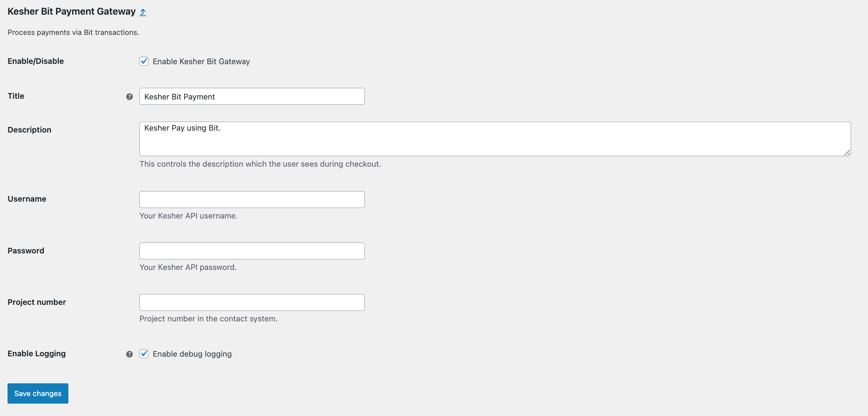Click the Project number input field
Image resolution: width=868 pixels, height=416 pixels.
click(252, 302)
